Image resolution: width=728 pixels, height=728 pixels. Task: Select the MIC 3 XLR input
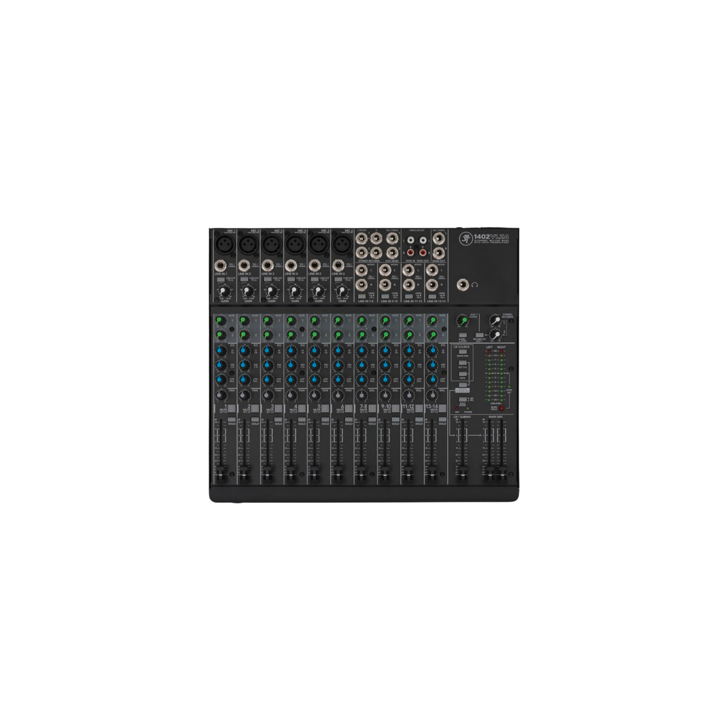click(x=272, y=244)
